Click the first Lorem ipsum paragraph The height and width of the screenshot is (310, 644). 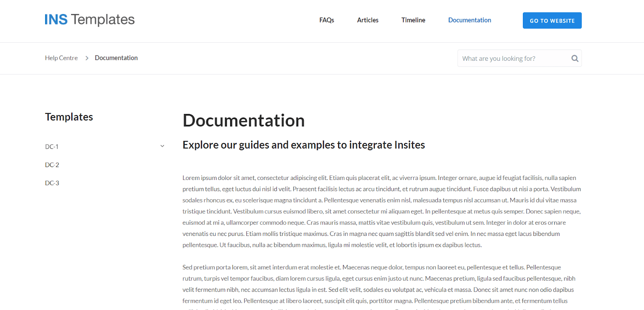382,211
